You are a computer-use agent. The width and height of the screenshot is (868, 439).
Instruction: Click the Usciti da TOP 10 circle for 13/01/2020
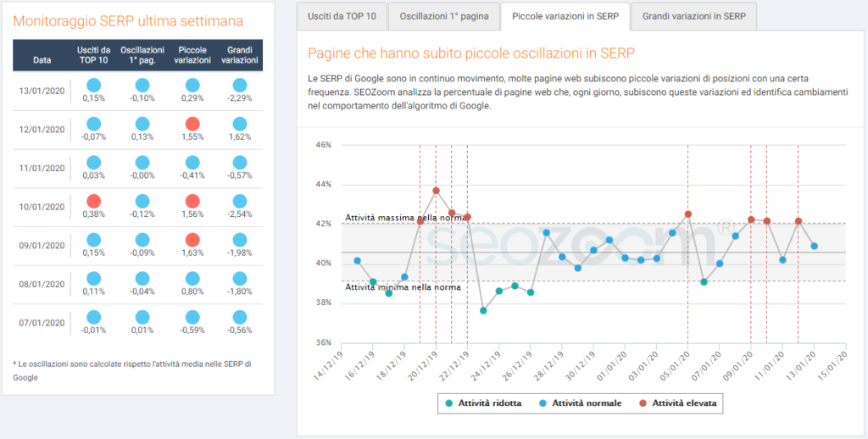[x=93, y=86]
